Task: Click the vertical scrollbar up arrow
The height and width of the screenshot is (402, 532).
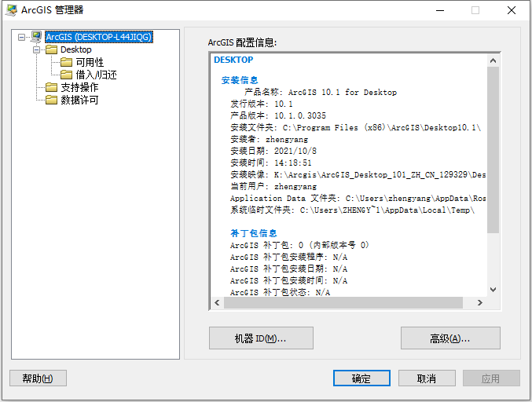Action: tap(493, 60)
